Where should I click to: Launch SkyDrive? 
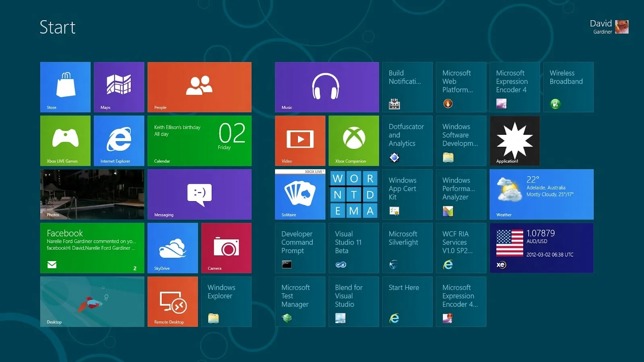172,248
